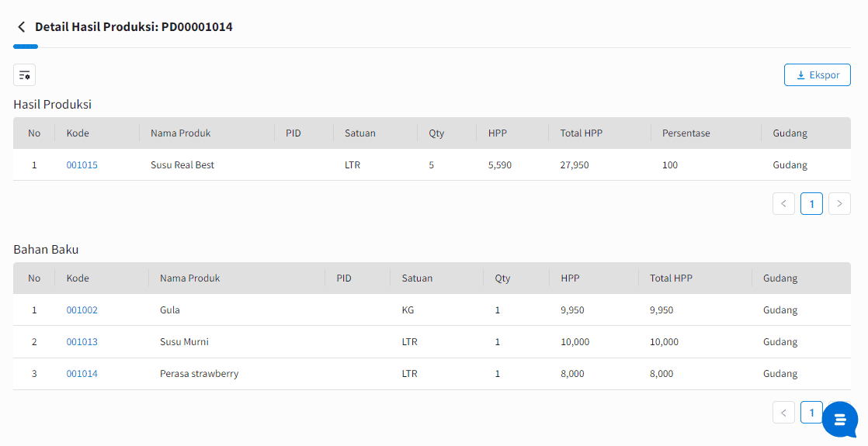
Task: Select the Perasa strawberry row
Action: [x=432, y=374]
